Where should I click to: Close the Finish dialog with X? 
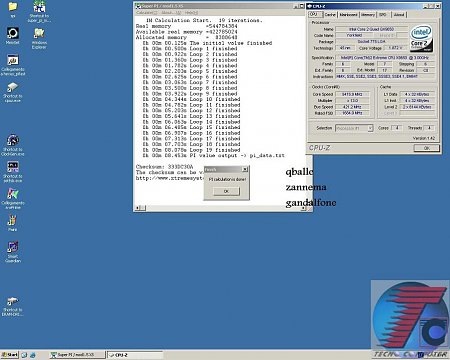tap(245, 169)
